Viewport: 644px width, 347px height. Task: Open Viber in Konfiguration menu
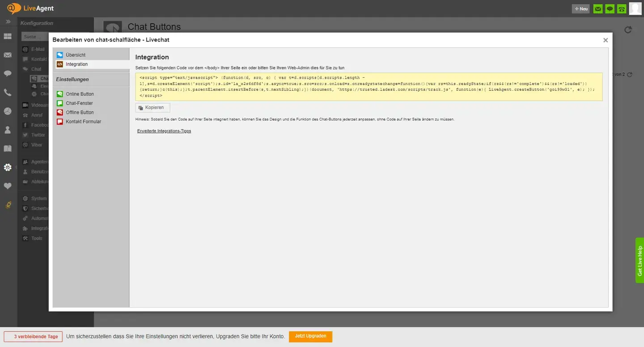point(37,145)
